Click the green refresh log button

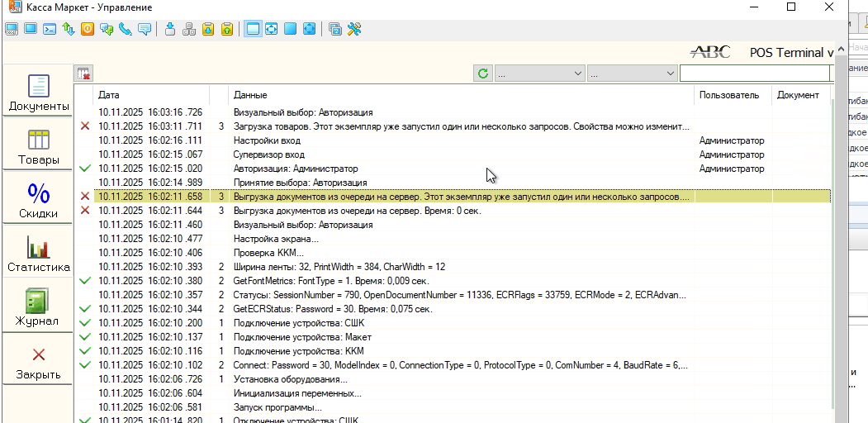click(x=483, y=73)
